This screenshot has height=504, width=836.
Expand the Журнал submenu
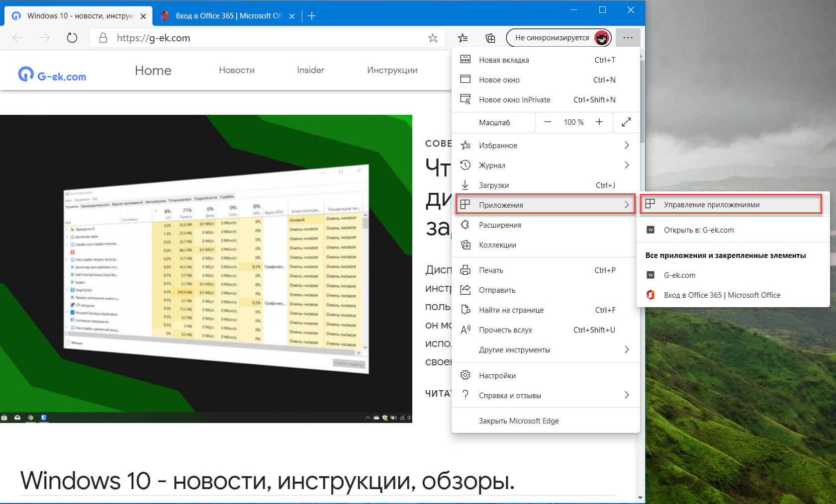(x=546, y=165)
